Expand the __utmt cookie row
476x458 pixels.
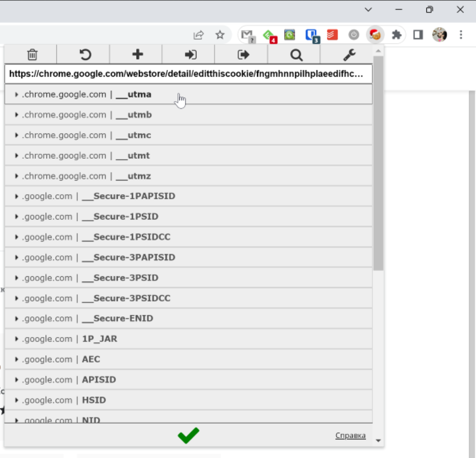click(188, 156)
